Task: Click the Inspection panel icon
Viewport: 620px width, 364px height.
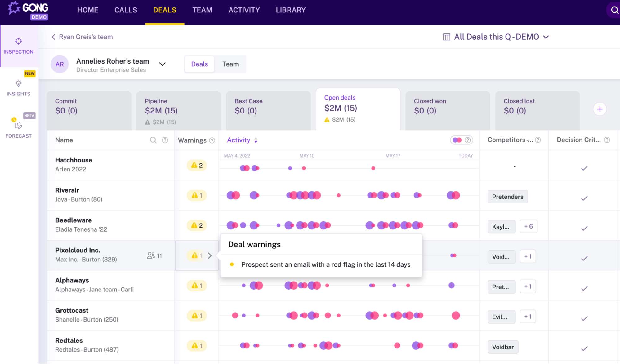Action: click(x=19, y=41)
